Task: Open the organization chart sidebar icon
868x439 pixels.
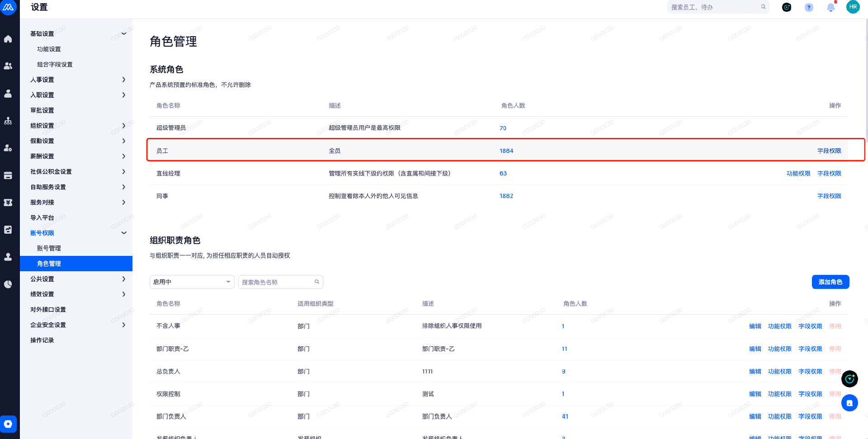Action: (x=8, y=121)
